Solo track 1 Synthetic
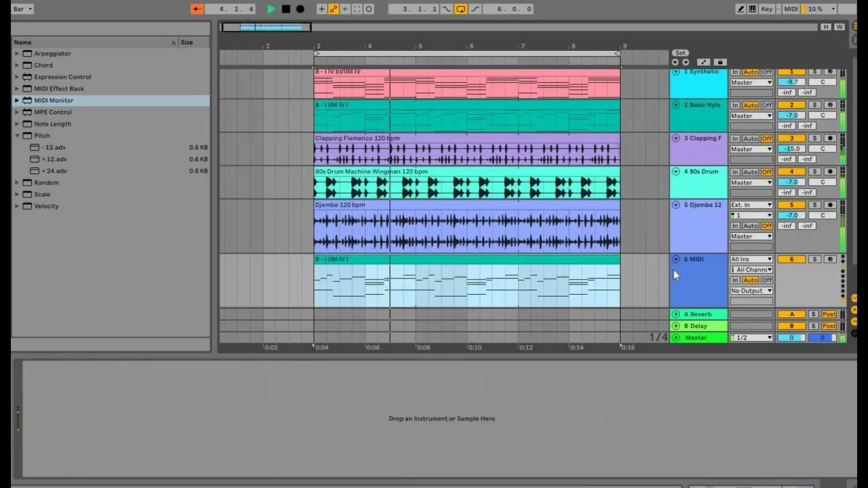868x488 pixels. tap(814, 72)
